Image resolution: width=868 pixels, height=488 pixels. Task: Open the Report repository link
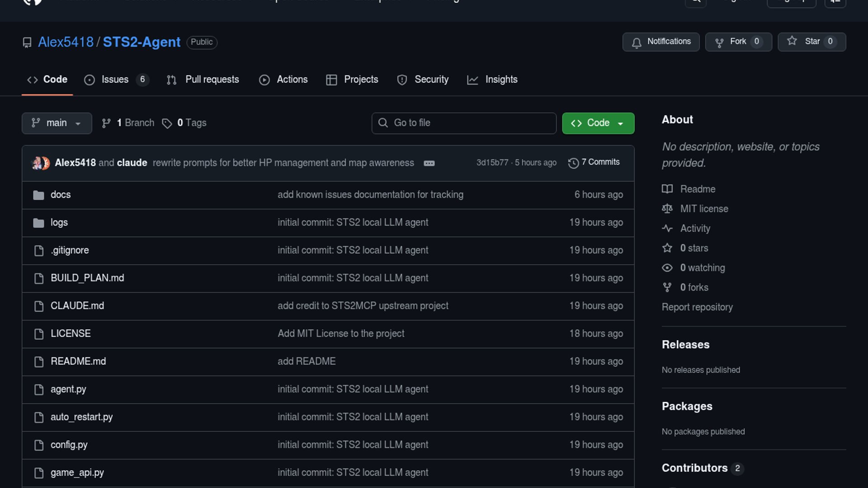tap(697, 307)
